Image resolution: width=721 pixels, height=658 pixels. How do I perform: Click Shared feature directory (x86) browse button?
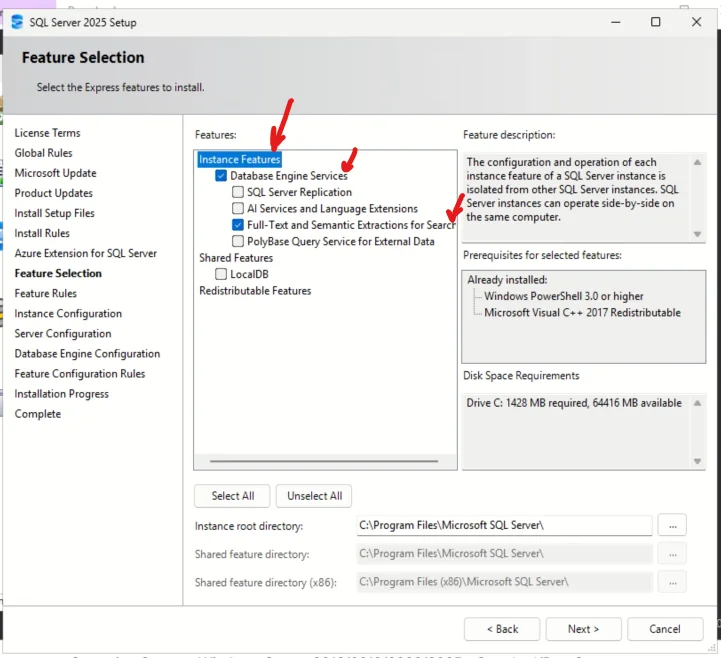672,582
